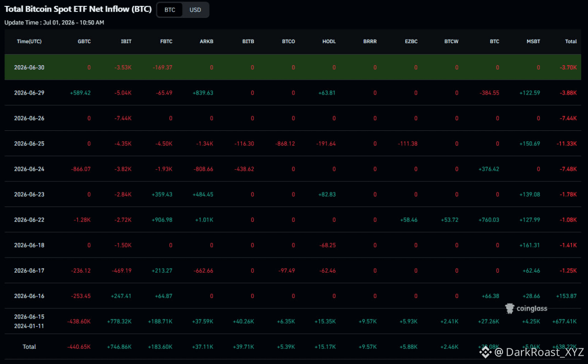Select the 2026-06-18 date cell
The image size is (588, 364).
pyautogui.click(x=29, y=245)
